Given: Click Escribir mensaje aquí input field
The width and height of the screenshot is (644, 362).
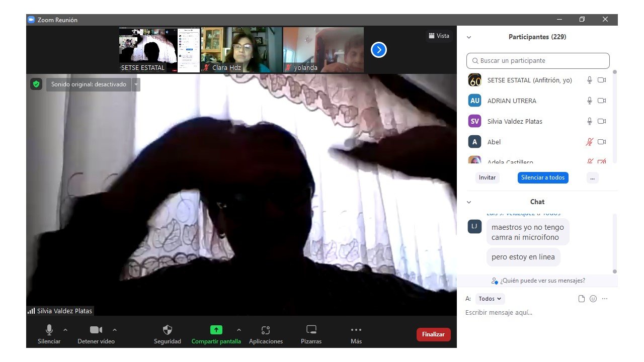Looking at the screenshot, I should [537, 313].
